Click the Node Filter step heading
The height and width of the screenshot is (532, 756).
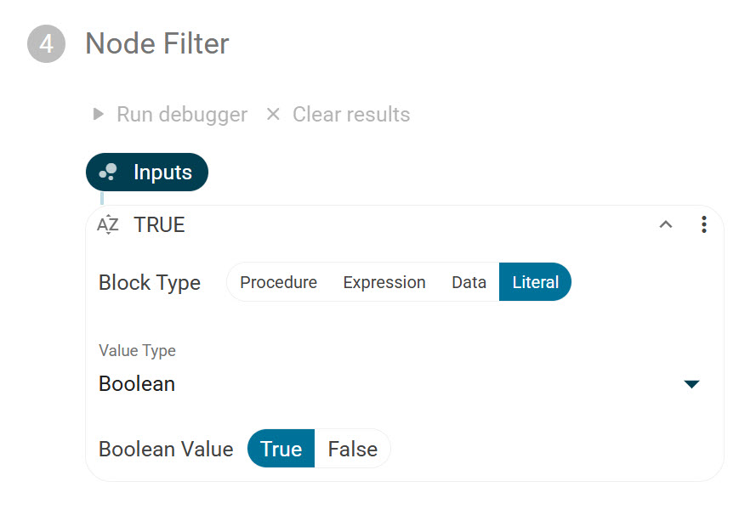pyautogui.click(x=157, y=43)
